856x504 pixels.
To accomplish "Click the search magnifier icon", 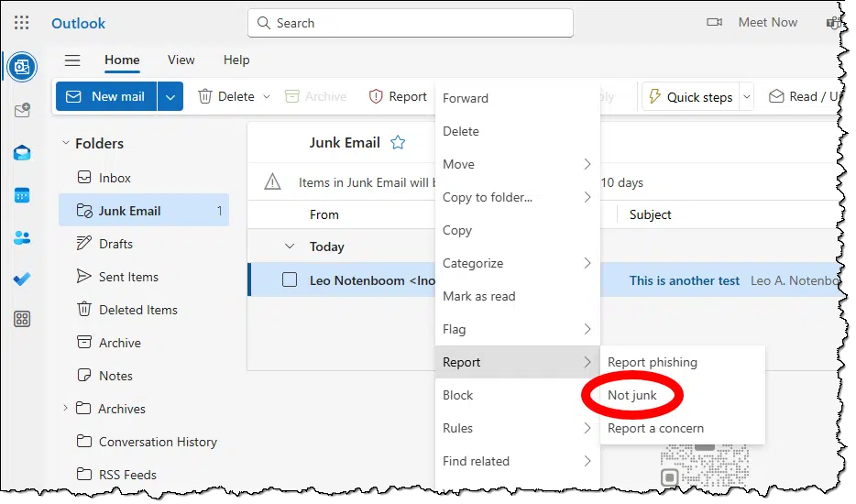I will pyautogui.click(x=264, y=23).
